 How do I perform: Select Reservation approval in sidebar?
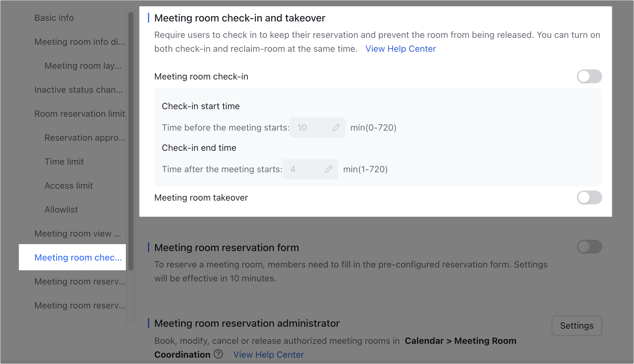(84, 138)
